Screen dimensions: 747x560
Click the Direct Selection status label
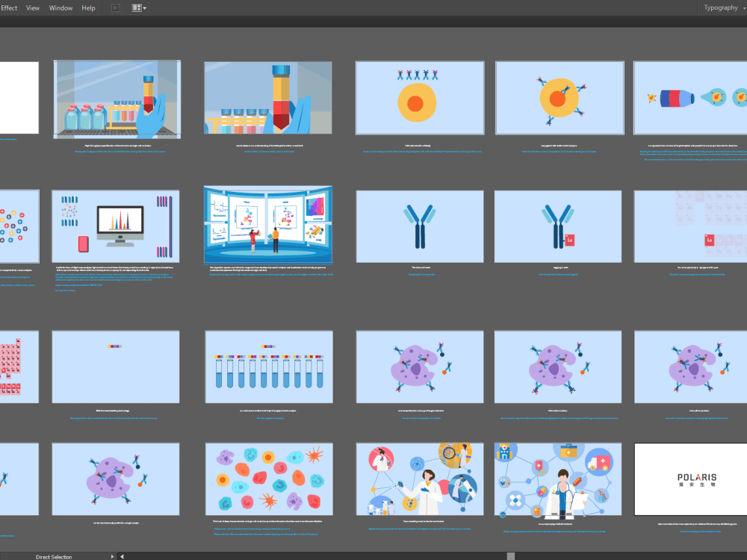click(x=53, y=556)
